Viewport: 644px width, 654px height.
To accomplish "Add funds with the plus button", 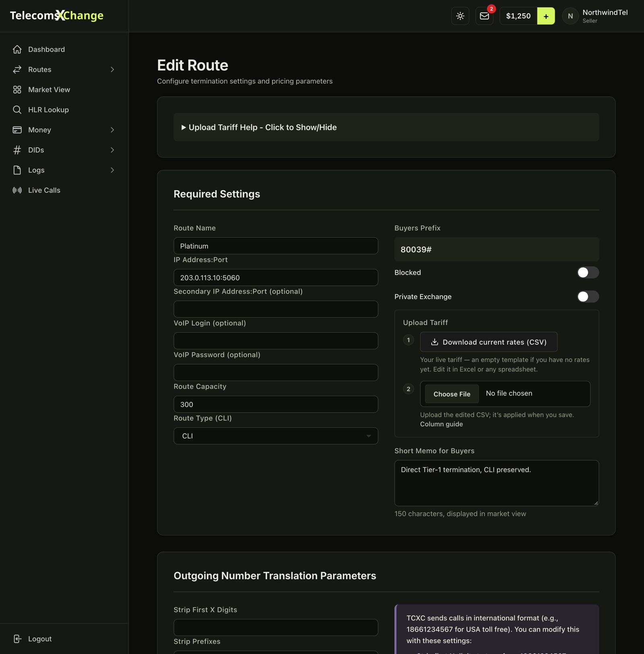I will 546,16.
